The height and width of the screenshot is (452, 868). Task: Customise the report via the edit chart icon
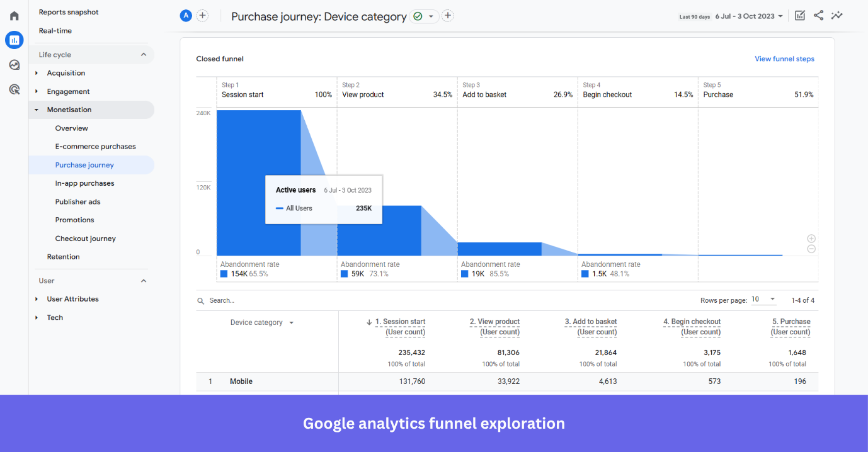click(x=799, y=15)
